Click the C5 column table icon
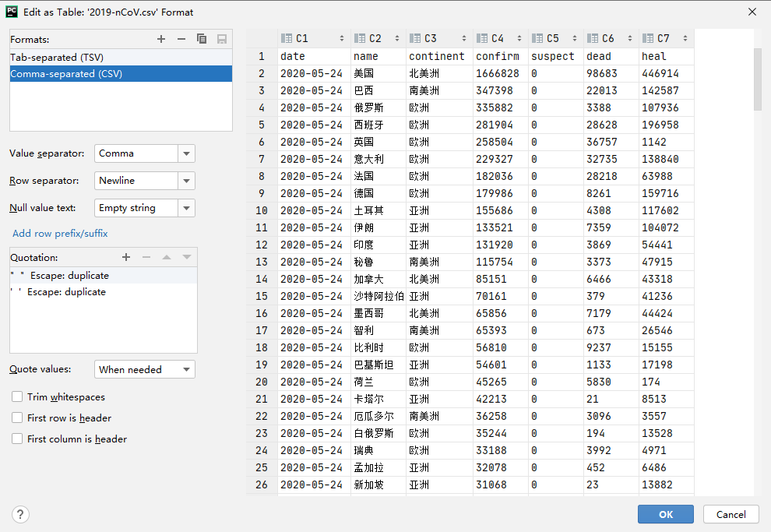 click(x=537, y=38)
